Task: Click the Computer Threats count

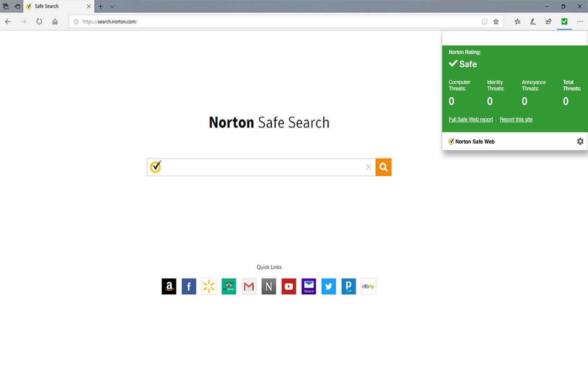Action: click(x=452, y=101)
